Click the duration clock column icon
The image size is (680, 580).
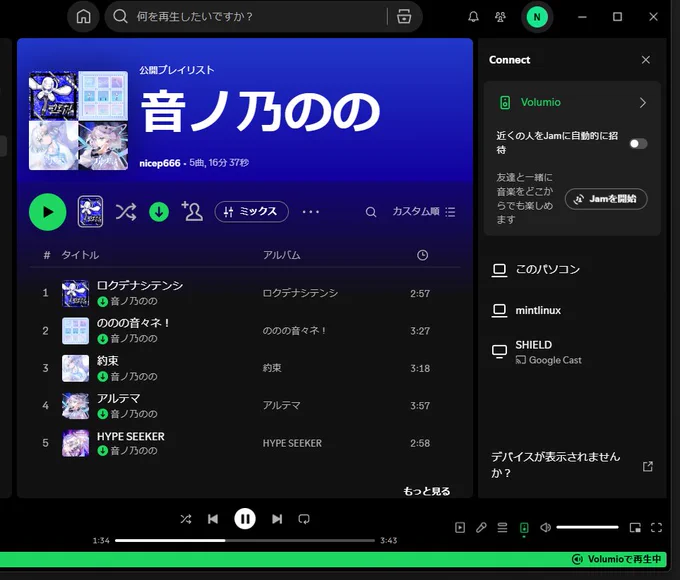(422, 255)
